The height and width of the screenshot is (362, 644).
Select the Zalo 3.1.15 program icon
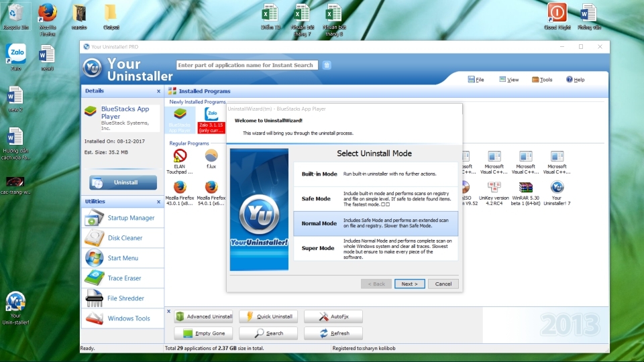pyautogui.click(x=211, y=120)
